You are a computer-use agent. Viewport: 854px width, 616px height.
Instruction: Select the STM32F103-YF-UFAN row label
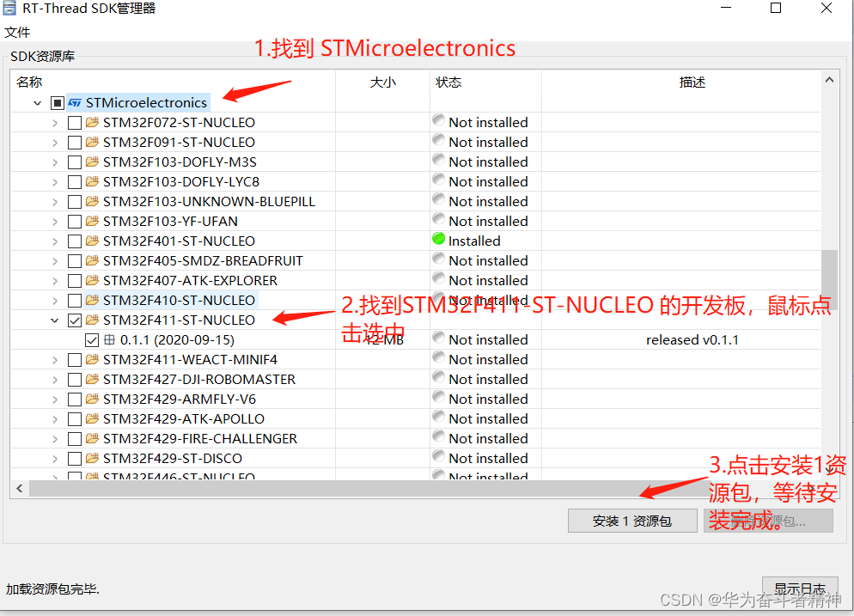pyautogui.click(x=170, y=221)
